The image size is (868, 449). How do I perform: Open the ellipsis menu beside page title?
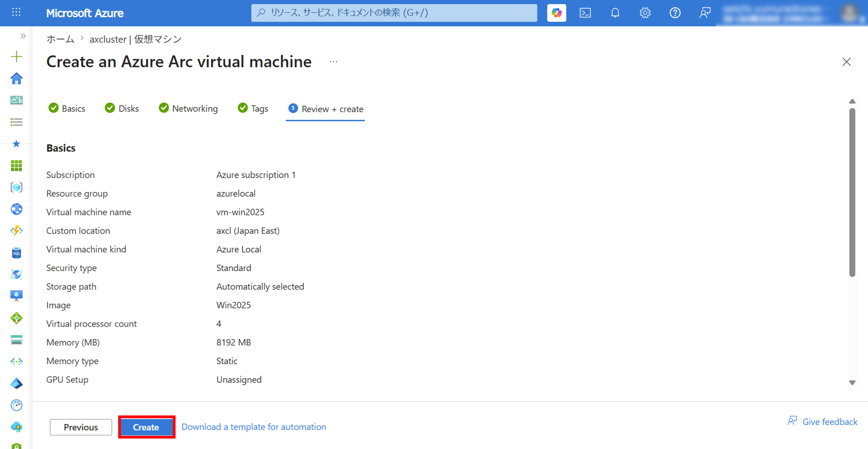point(333,62)
